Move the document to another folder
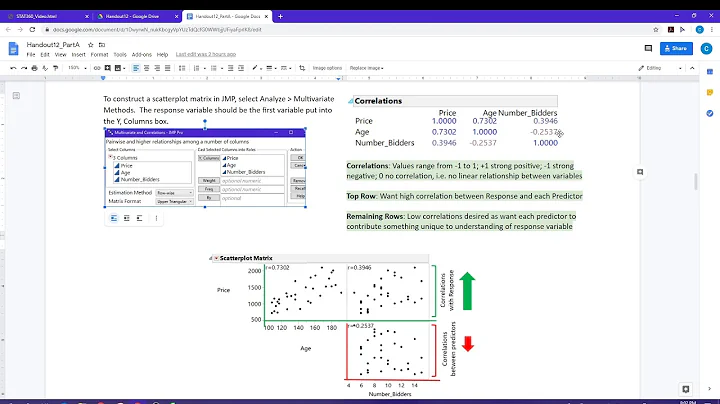This screenshot has width=720, height=404. click(102, 45)
